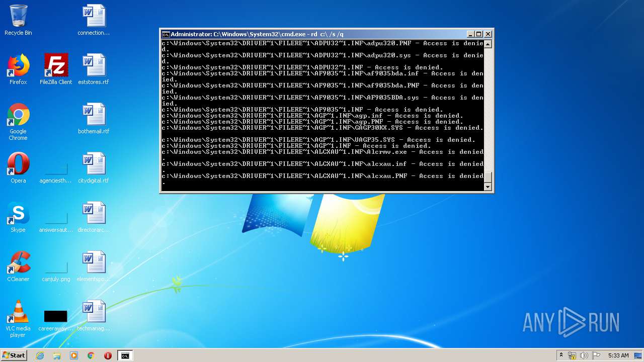Maximize the cmd.exe window
644x362 pixels.
[x=479, y=34]
